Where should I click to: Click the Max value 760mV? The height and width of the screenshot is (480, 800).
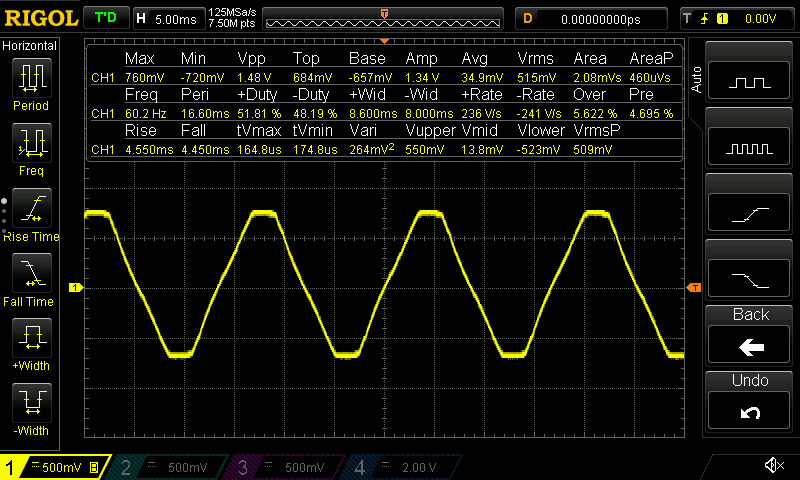tap(144, 78)
